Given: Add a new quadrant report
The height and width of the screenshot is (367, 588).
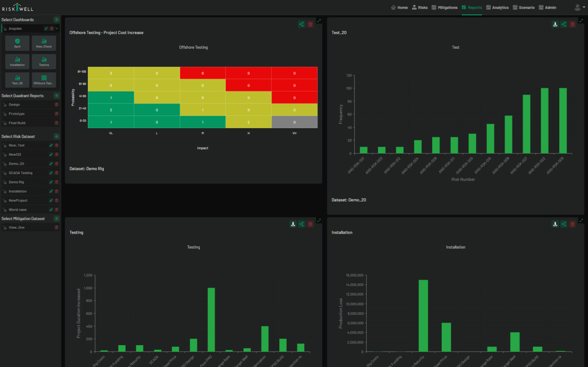Looking at the screenshot, I should 57,96.
